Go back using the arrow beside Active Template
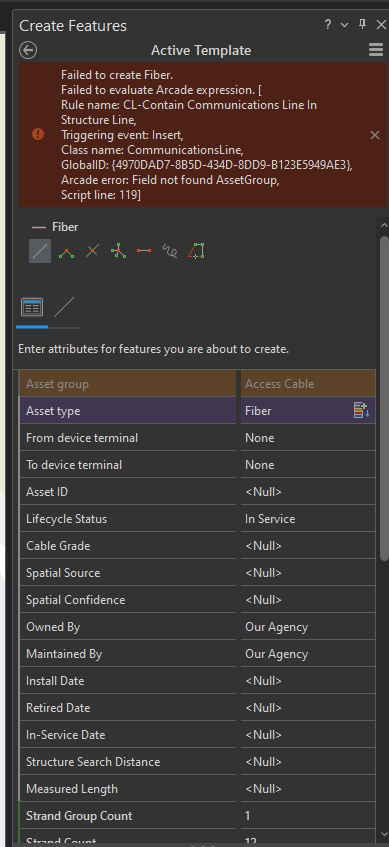The image size is (389, 847). [28, 50]
